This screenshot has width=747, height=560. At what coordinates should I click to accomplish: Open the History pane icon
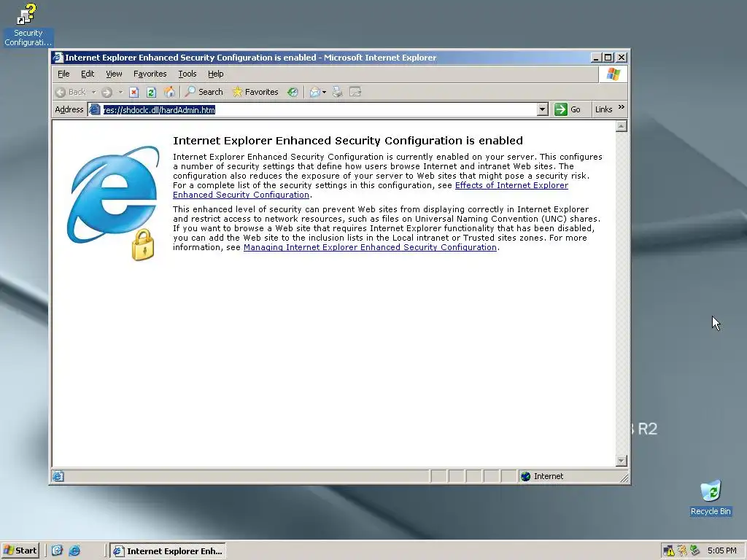click(293, 92)
